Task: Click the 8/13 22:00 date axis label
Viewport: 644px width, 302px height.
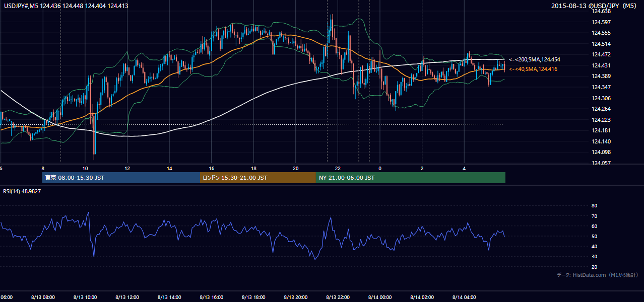Action: 338,297
